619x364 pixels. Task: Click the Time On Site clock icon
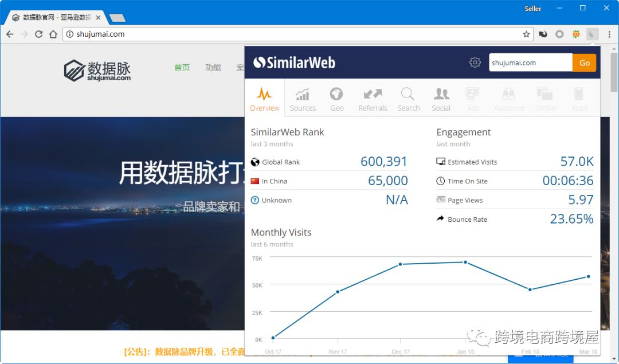pos(441,181)
